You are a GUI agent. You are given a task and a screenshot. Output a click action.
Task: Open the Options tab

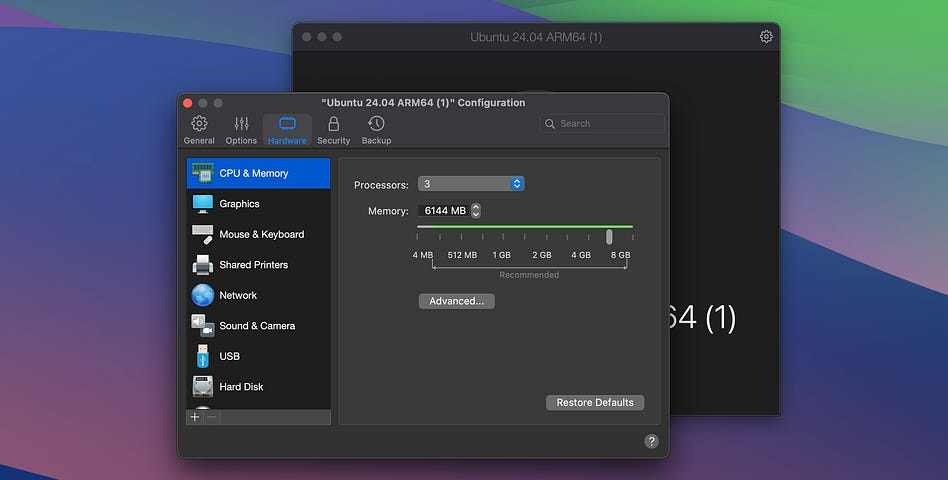pos(241,130)
